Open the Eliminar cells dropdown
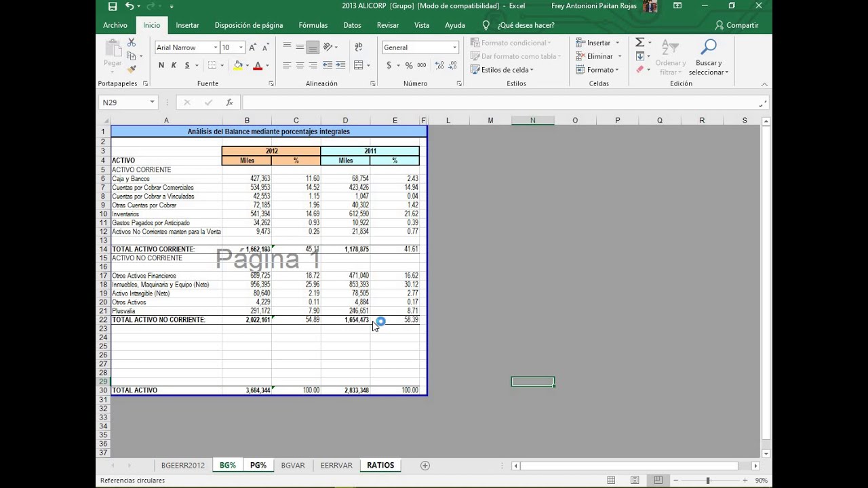This screenshot has width=868, height=488. (618, 56)
